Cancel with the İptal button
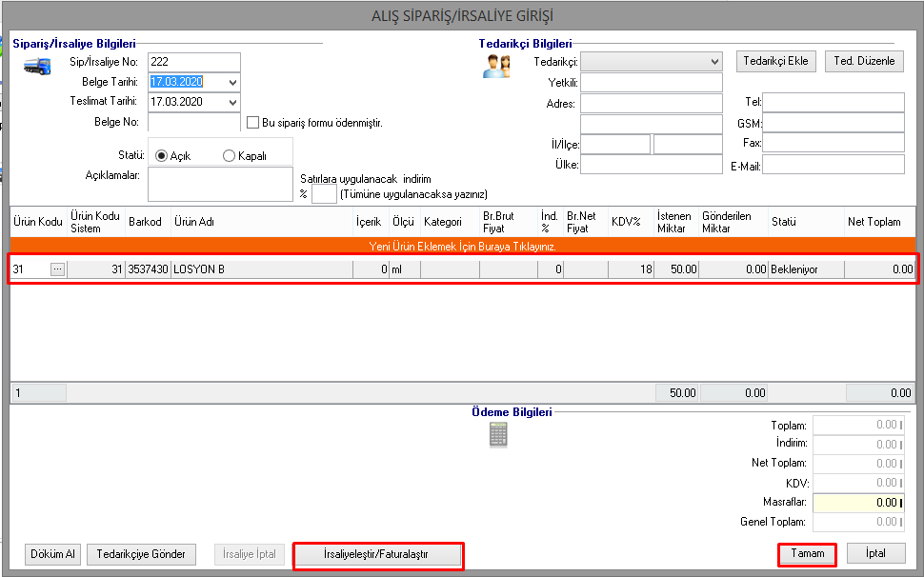924x577 pixels. click(x=874, y=553)
